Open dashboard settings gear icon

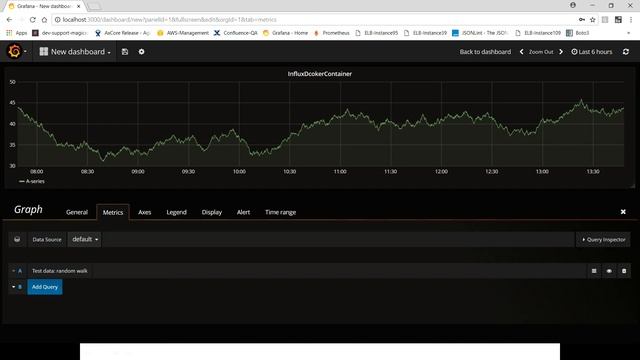pos(141,52)
